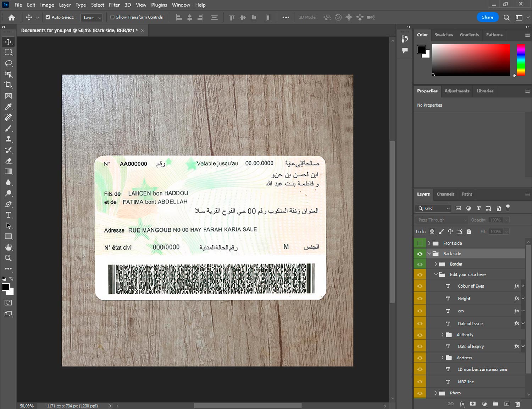
Task: Click the zoom percentage field in status bar
Action: tap(27, 406)
